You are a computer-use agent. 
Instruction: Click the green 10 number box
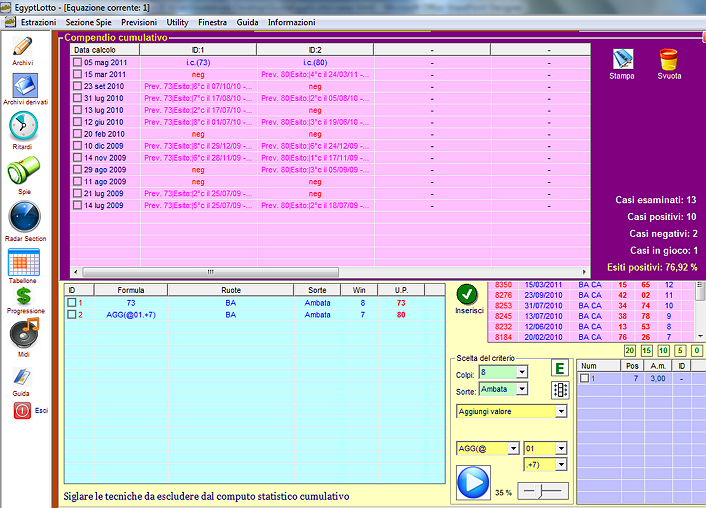click(x=663, y=350)
